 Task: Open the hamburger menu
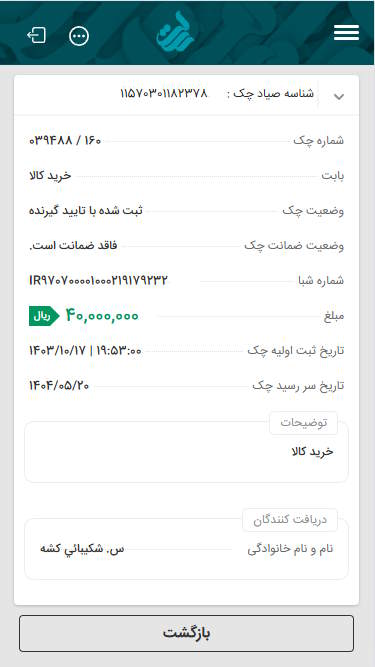(346, 32)
